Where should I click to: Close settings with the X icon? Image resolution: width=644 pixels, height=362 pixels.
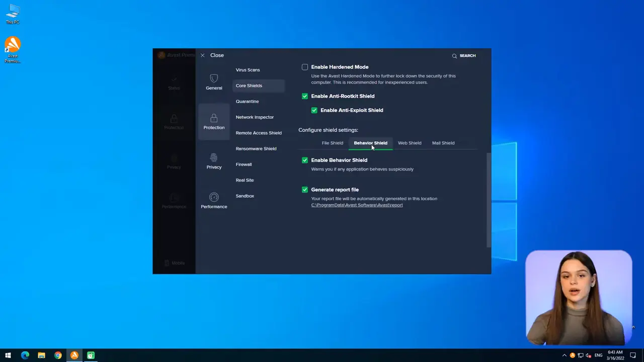[x=202, y=55]
